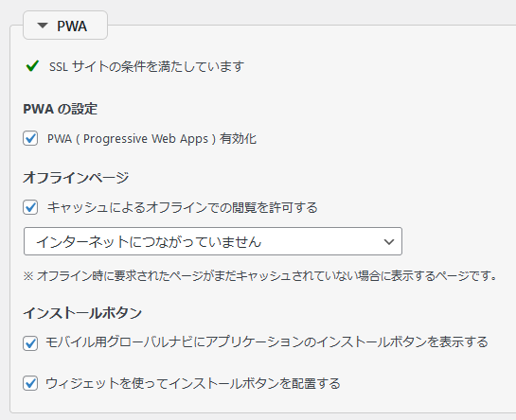
Task: Click the オフラインページ heading
Action: 76,178
